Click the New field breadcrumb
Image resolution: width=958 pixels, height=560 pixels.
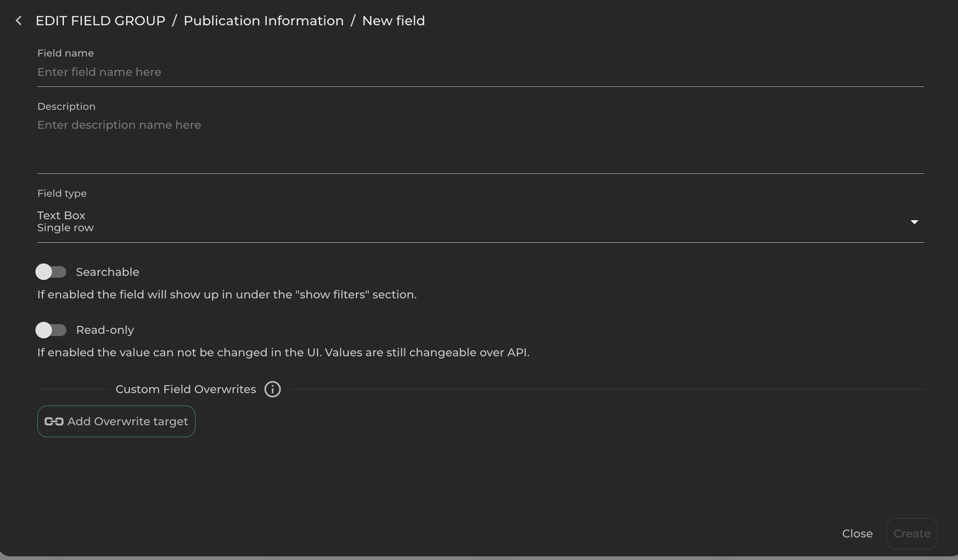click(393, 21)
